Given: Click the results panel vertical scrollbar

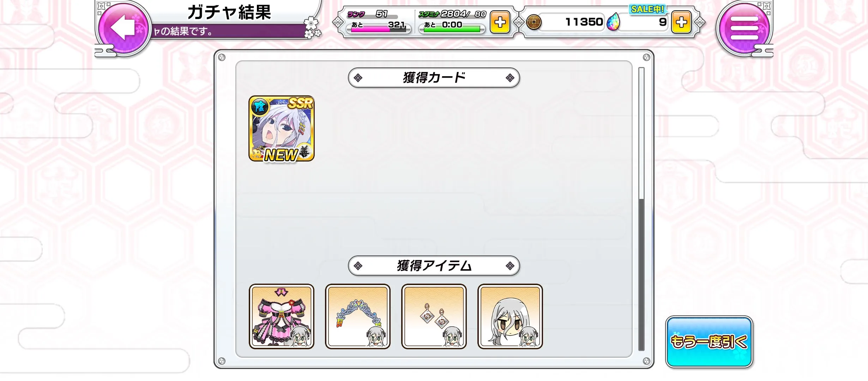Looking at the screenshot, I should coord(641,209).
